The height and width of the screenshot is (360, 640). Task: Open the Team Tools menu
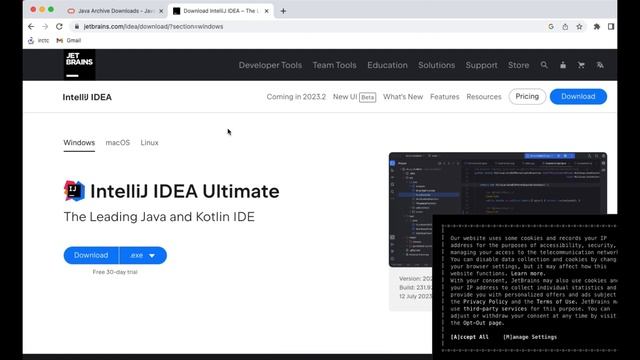[x=334, y=65]
